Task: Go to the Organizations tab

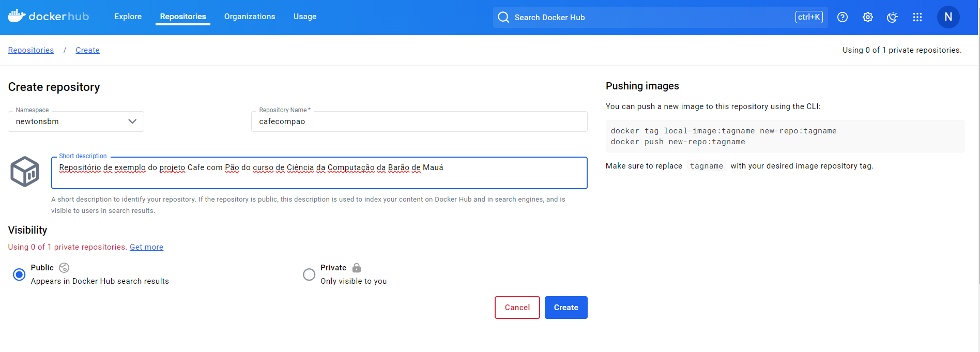Action: pos(250,17)
